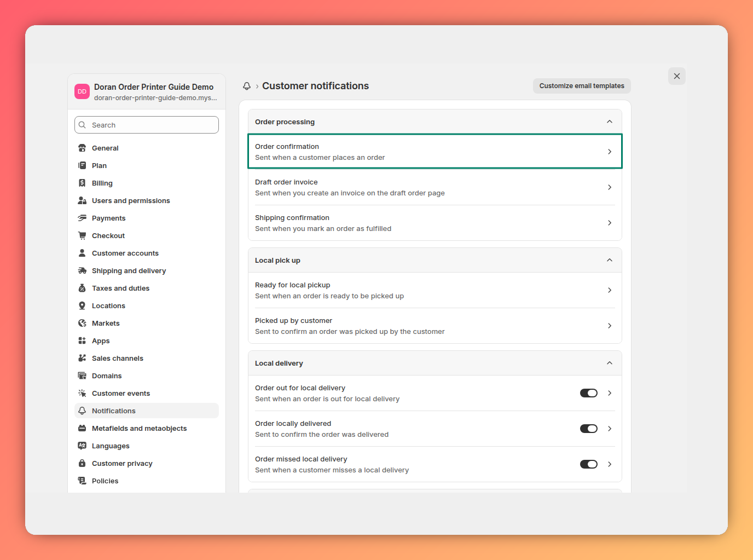
Task: Close the settings panel with X
Action: point(677,76)
